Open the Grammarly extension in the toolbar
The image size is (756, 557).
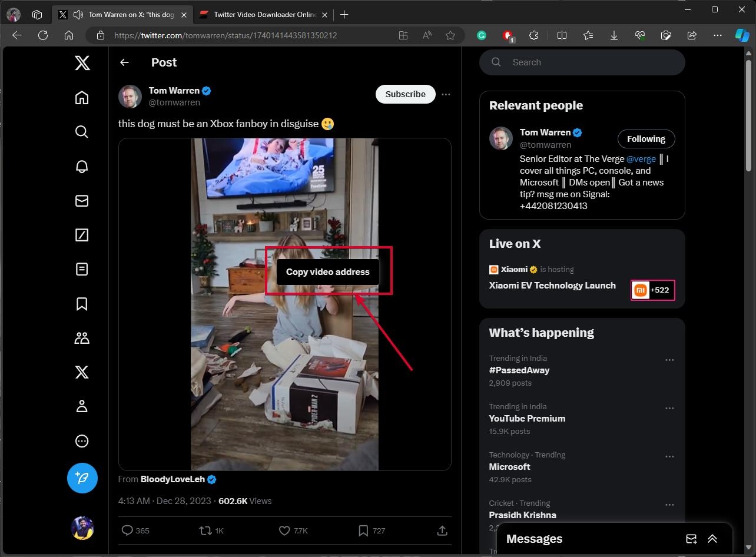click(482, 35)
